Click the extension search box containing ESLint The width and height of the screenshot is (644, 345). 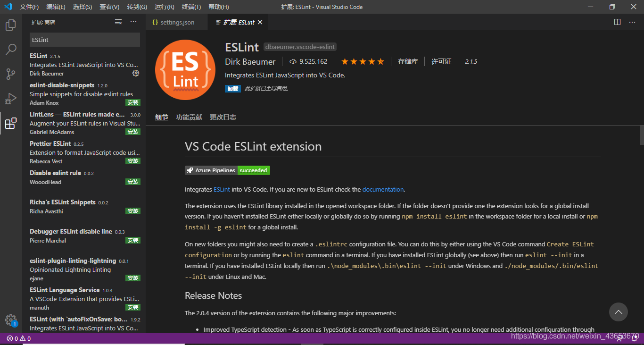(85, 40)
